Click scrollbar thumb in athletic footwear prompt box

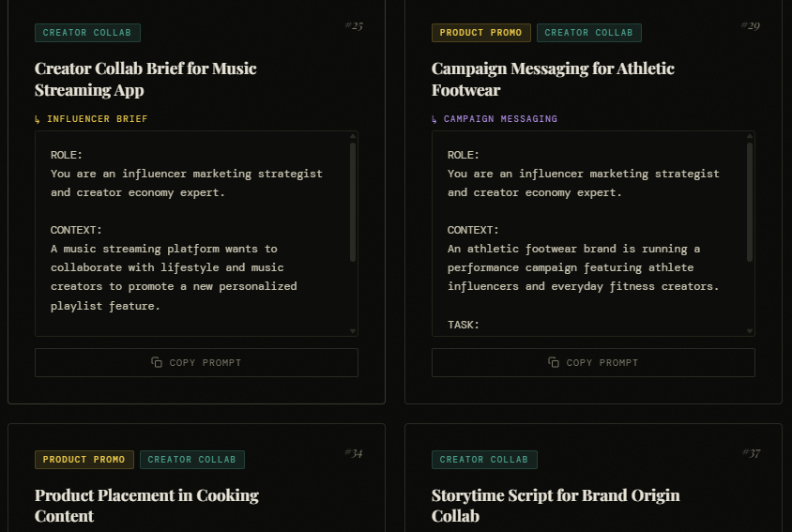click(750, 201)
